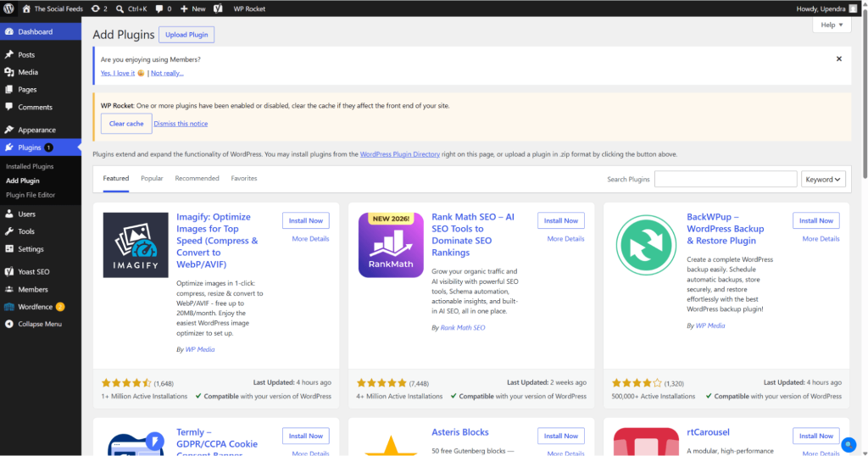Open the Add Plugin submenu item
The height and width of the screenshot is (456, 868).
(x=23, y=181)
